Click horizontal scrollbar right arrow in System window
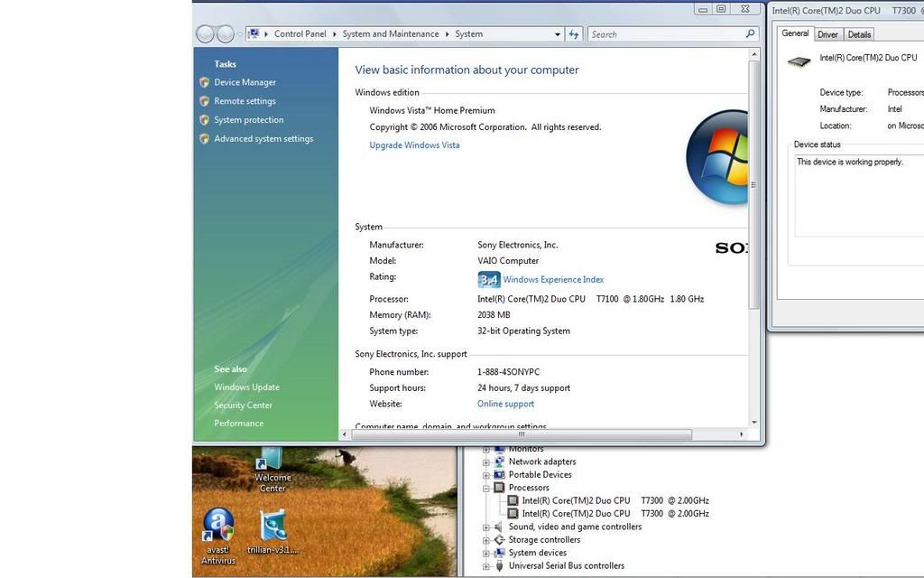This screenshot has height=578, width=924. pyautogui.click(x=742, y=434)
